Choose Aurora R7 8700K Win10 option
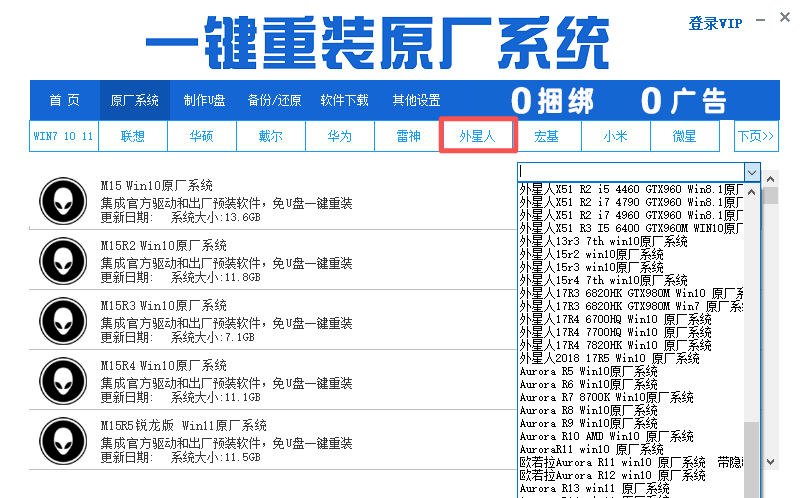The height and width of the screenshot is (498, 808). 631,397
